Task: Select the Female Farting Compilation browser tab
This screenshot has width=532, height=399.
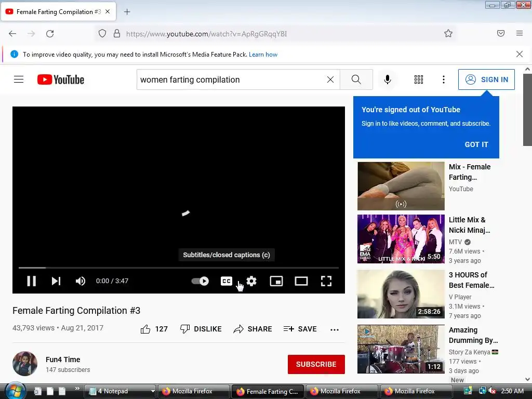Action: pos(58,12)
